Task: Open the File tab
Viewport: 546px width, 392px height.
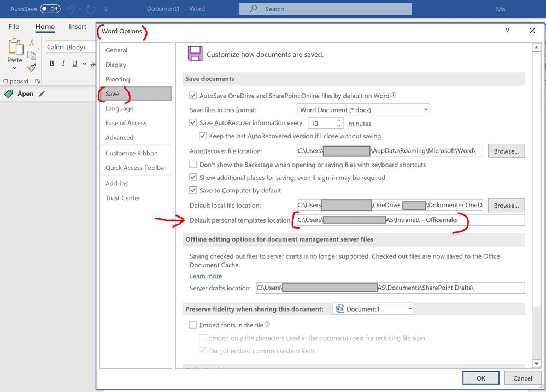Action: (x=14, y=26)
